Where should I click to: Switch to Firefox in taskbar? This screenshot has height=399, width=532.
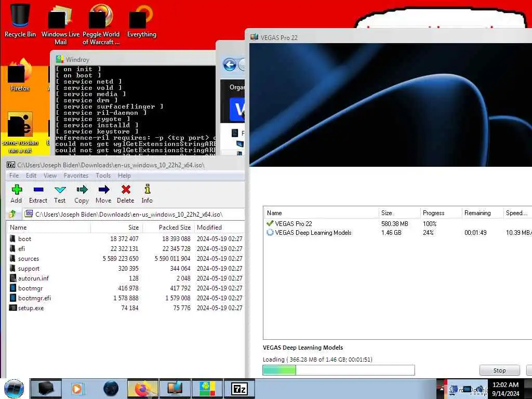143,389
